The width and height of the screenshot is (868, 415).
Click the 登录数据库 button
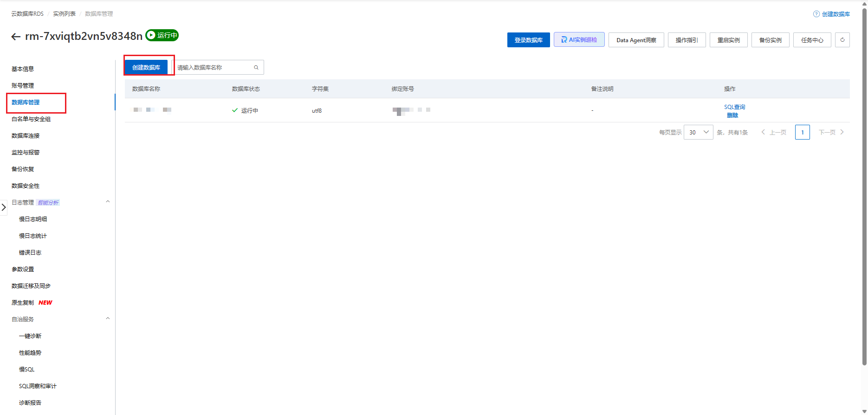click(528, 40)
